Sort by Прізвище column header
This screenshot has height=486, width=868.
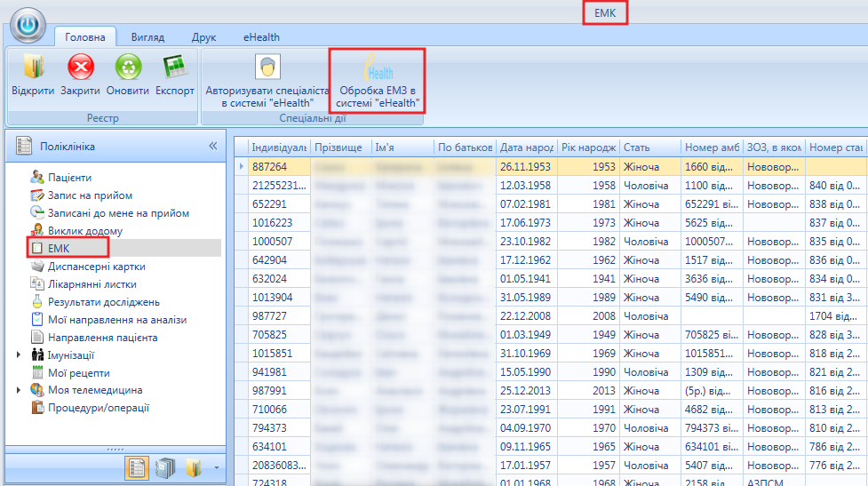point(340,147)
